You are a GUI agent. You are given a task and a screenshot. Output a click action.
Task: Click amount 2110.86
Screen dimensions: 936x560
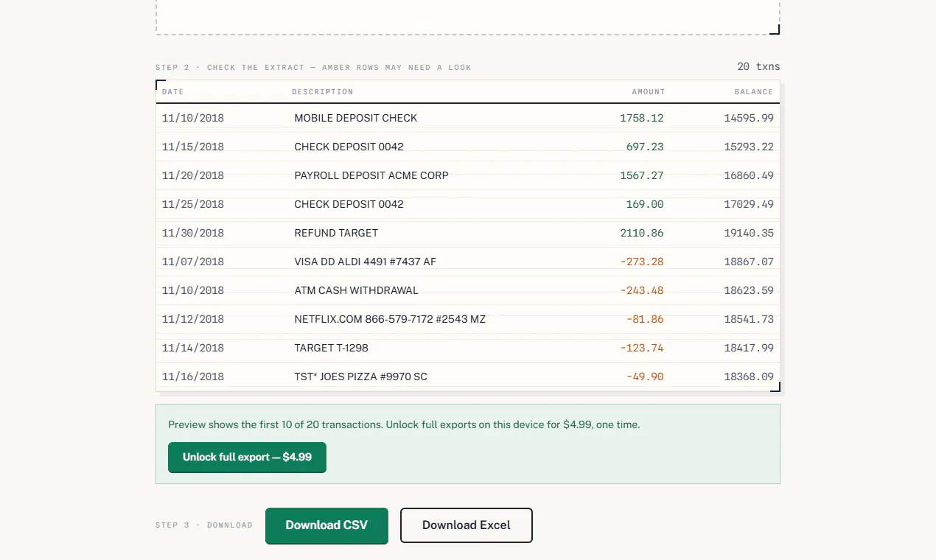(x=642, y=233)
